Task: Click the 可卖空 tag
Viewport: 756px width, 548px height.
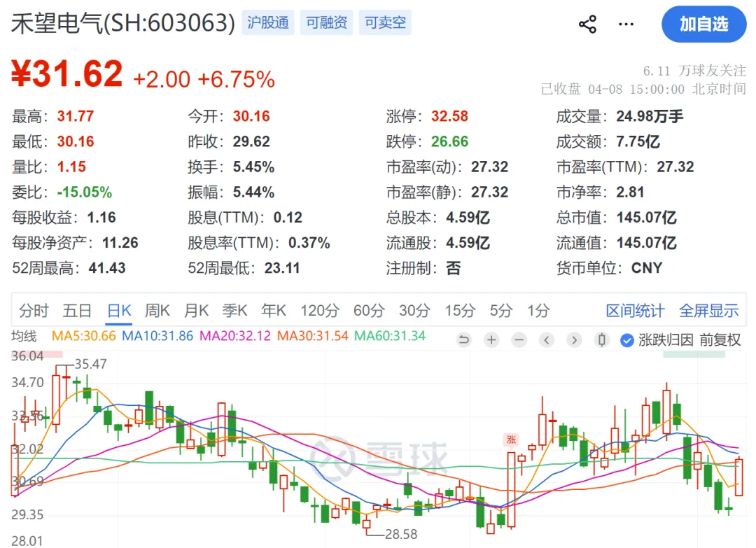Action: click(x=385, y=22)
